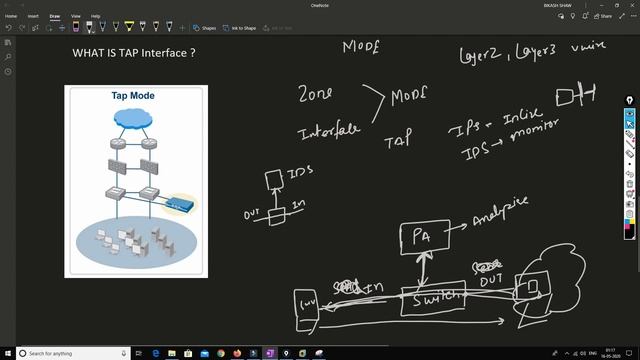Enter full screen mode icon
The height and width of the screenshot is (360, 640).
point(622,16)
